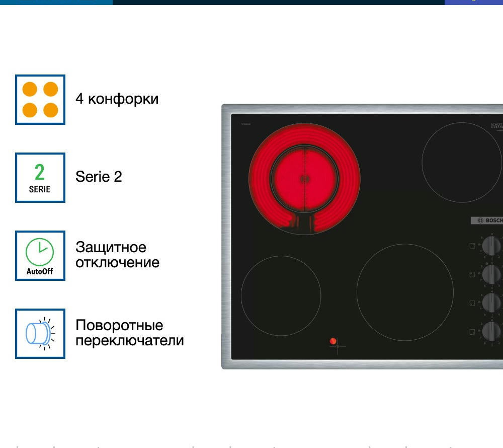Click the rotary knob feature icon
Screen dimensions: 503x448
coord(40,333)
